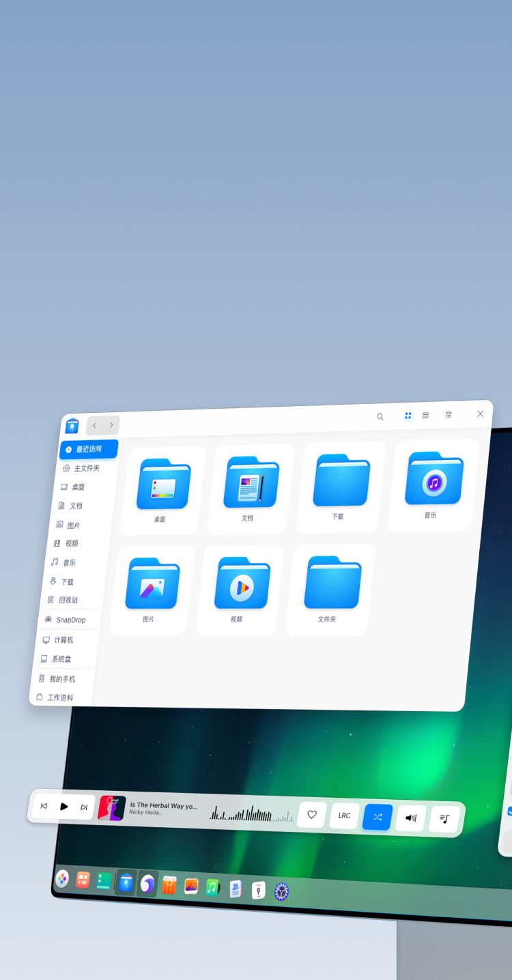Open the playlist queue button
Screen dimensions: 512x980
[444, 819]
